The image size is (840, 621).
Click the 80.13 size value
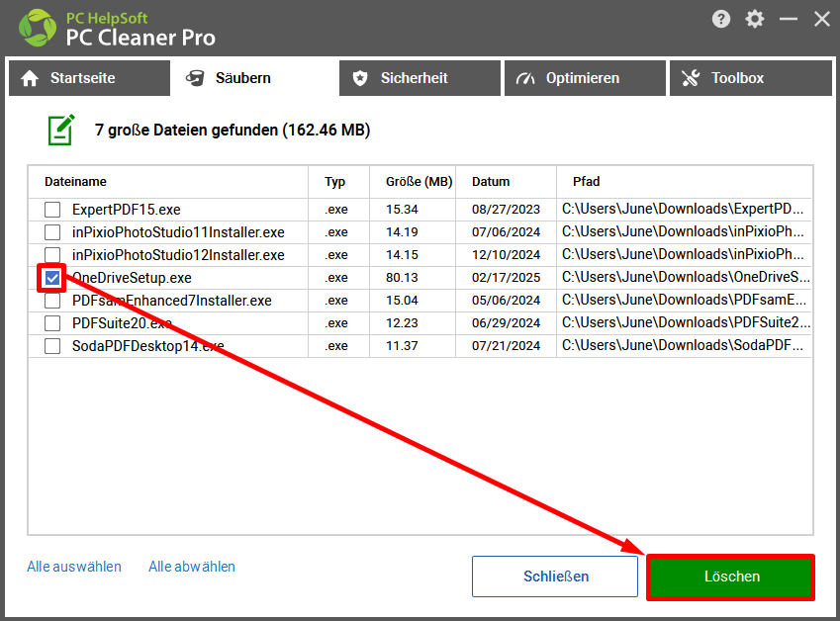click(402, 278)
